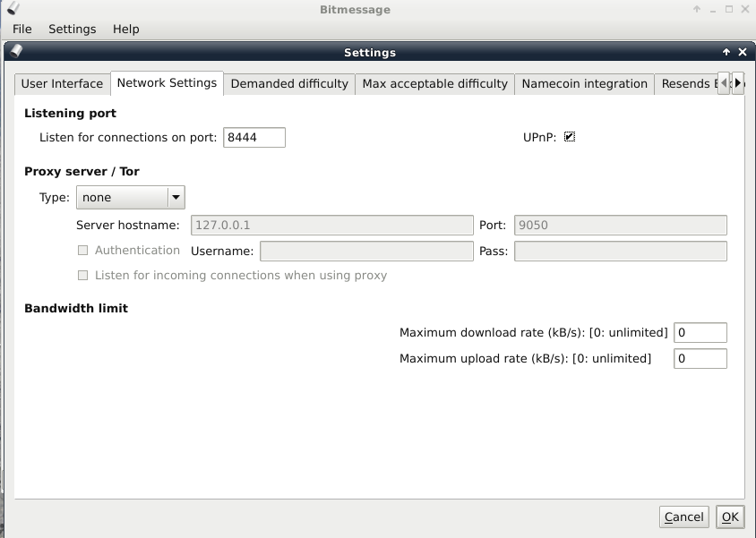Click the 'Maximum download rate (kB/s)' label
Image resolution: width=756 pixels, height=538 pixels.
coord(534,332)
